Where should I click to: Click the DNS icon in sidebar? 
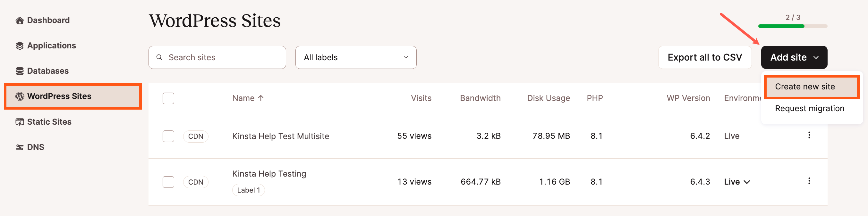tap(20, 147)
